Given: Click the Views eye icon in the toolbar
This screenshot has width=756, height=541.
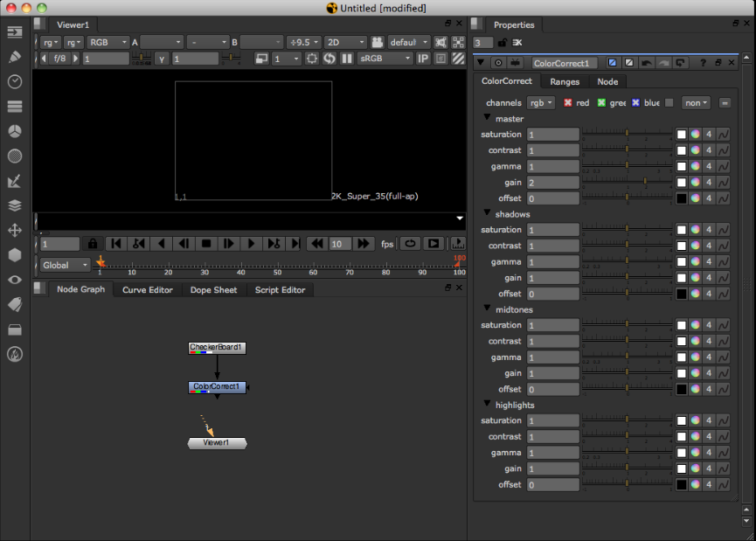Looking at the screenshot, I should coord(13,280).
